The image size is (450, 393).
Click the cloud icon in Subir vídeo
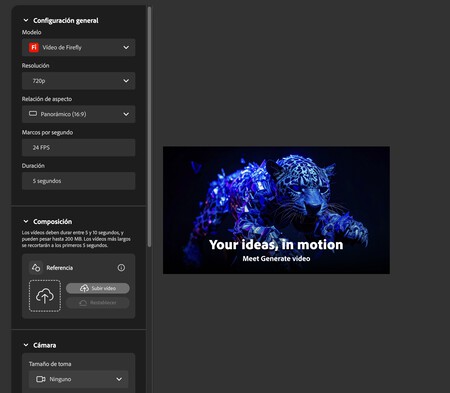click(x=84, y=288)
